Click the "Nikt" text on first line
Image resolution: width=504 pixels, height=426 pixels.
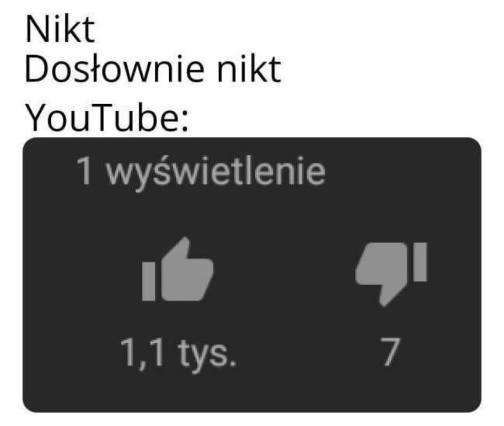60,30
